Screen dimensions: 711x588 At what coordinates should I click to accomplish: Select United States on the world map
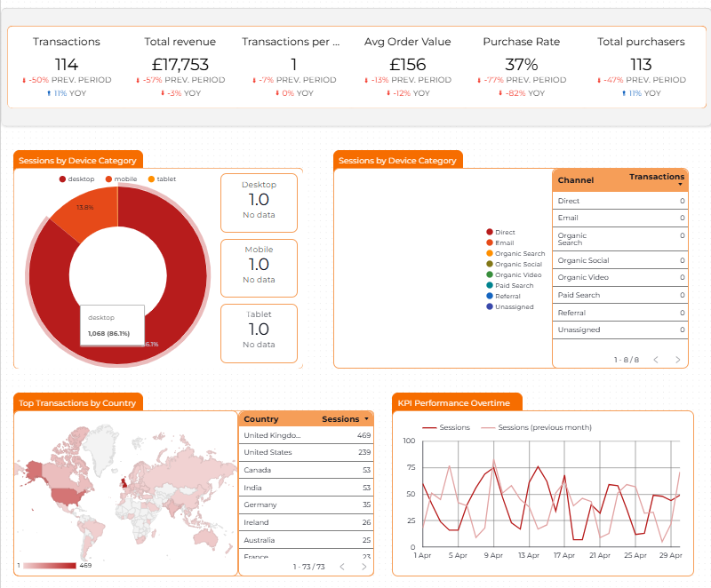pyautogui.click(x=68, y=496)
